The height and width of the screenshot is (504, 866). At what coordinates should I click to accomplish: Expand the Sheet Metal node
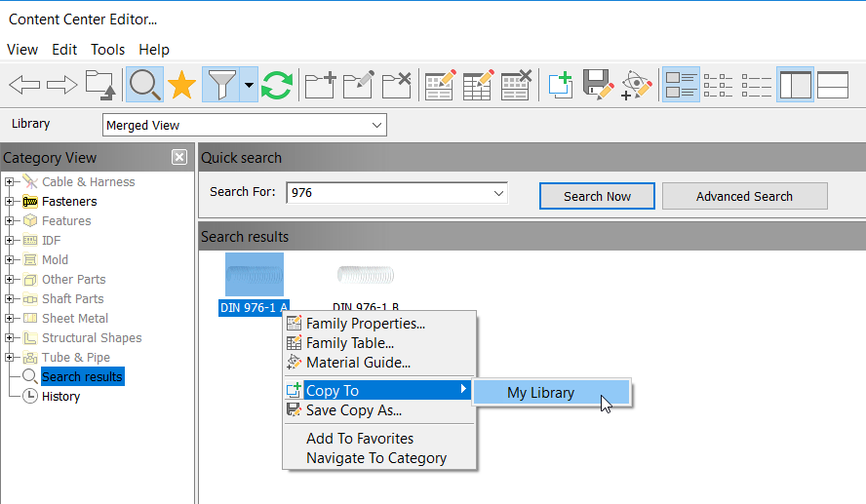tap(9, 319)
